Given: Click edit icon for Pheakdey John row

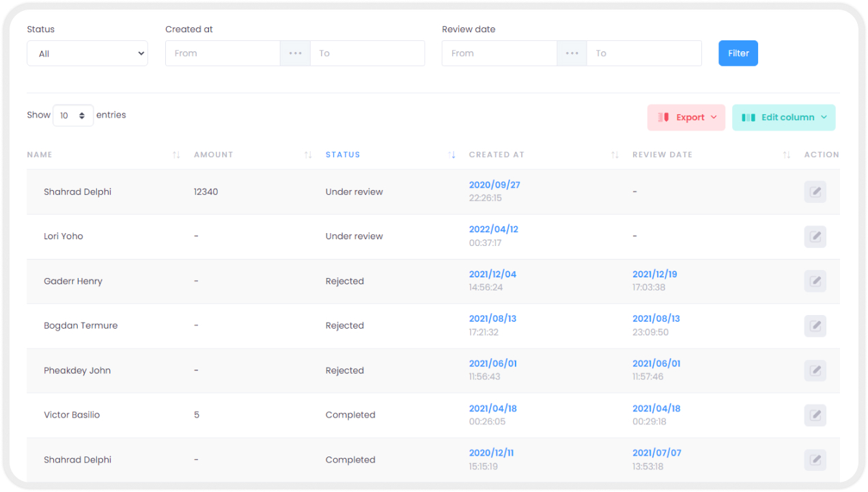Looking at the screenshot, I should pyautogui.click(x=815, y=371).
